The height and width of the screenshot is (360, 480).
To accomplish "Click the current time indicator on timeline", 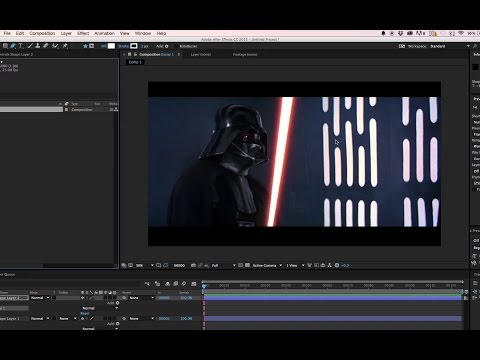I will pos(204,286).
